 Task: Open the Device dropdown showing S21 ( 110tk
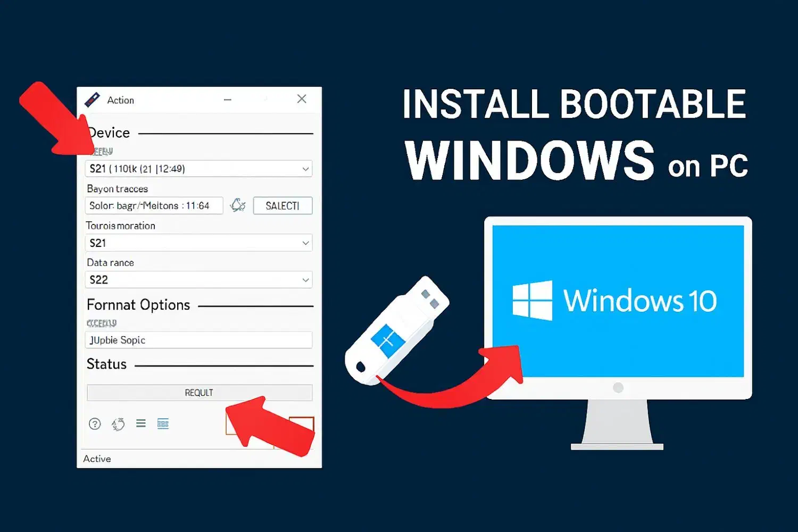(198, 169)
